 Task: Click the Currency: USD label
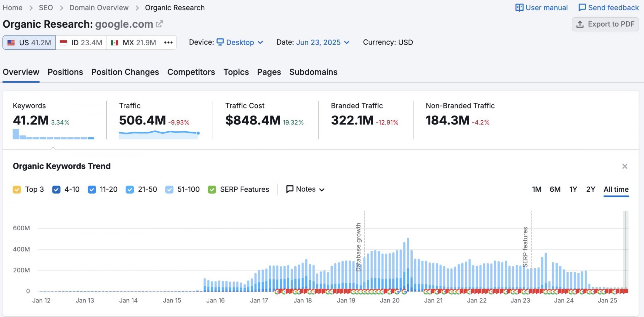[388, 42]
